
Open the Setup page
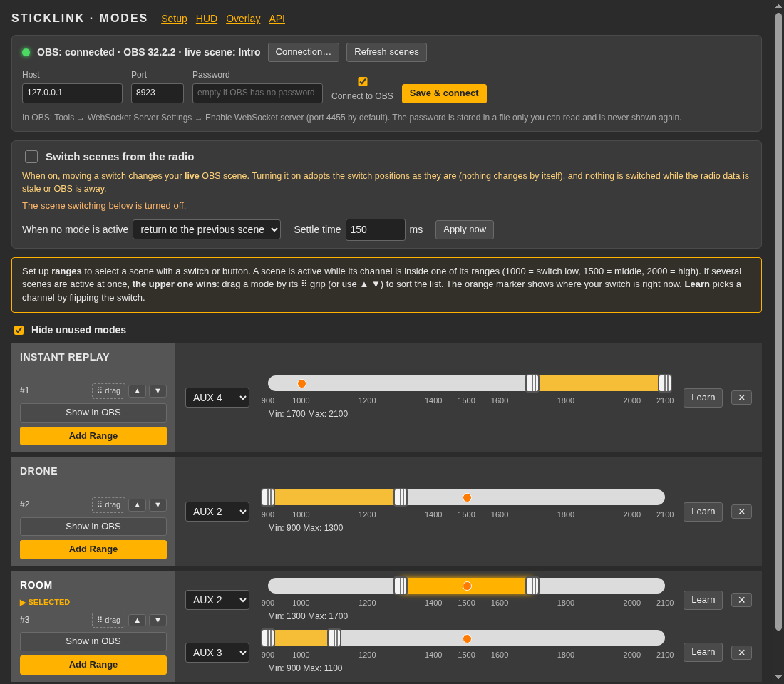coord(174,19)
